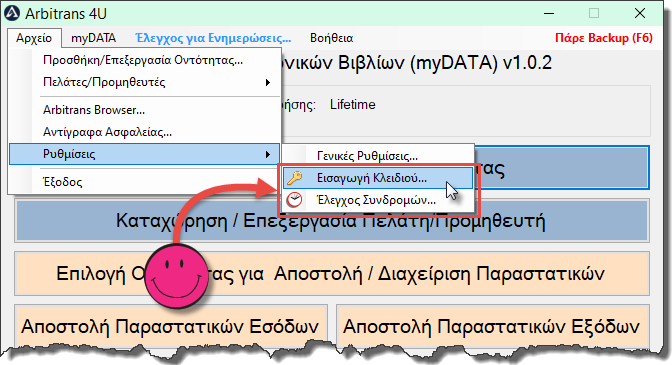672x365 pixels.
Task: Select Έλεγχος Συνδρομών submenu entry
Action: (378, 200)
